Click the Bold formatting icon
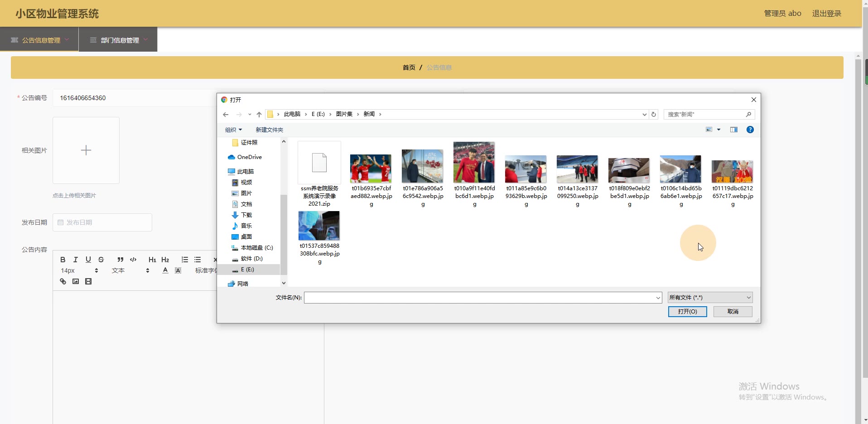The image size is (868, 424). (63, 260)
